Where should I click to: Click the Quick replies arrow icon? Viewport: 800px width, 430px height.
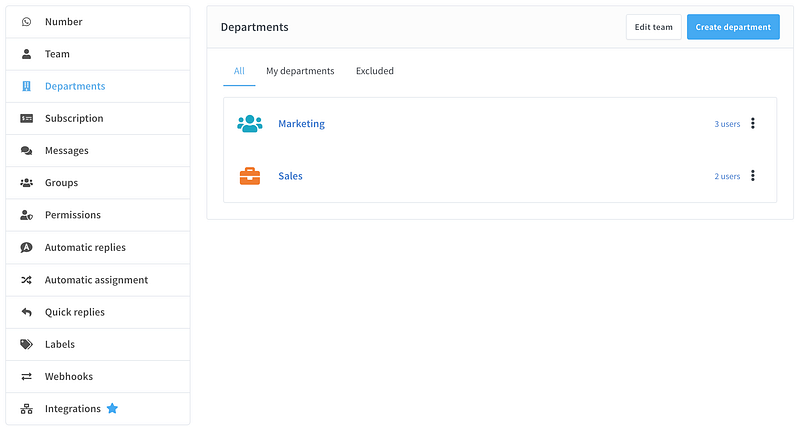point(26,312)
